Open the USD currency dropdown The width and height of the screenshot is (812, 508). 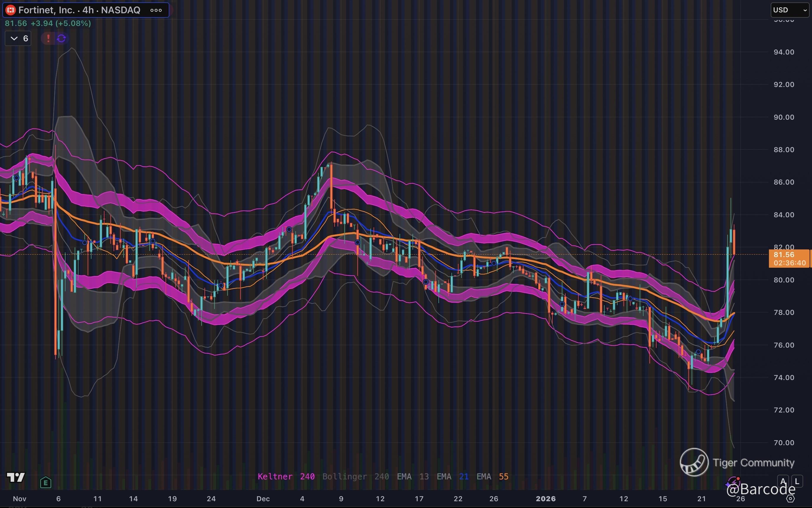coord(790,10)
